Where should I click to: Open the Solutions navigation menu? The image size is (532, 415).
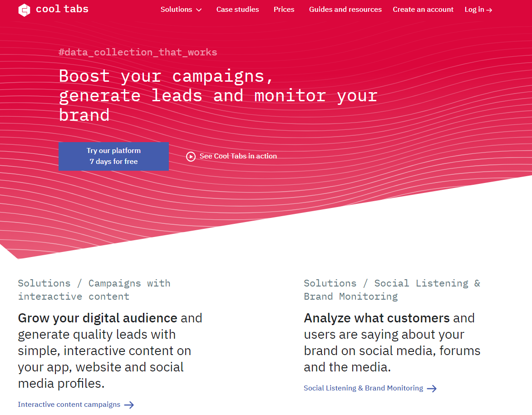click(x=177, y=10)
